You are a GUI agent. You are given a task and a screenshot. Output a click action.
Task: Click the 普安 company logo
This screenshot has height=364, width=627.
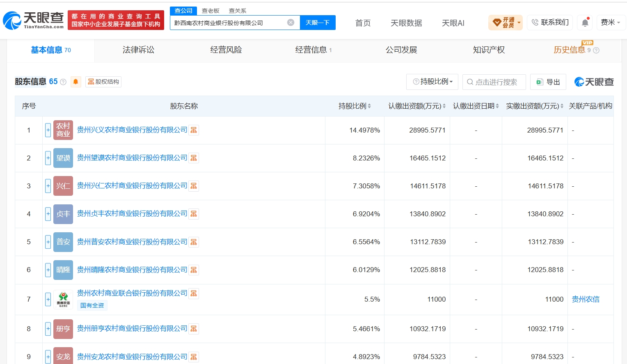point(63,242)
